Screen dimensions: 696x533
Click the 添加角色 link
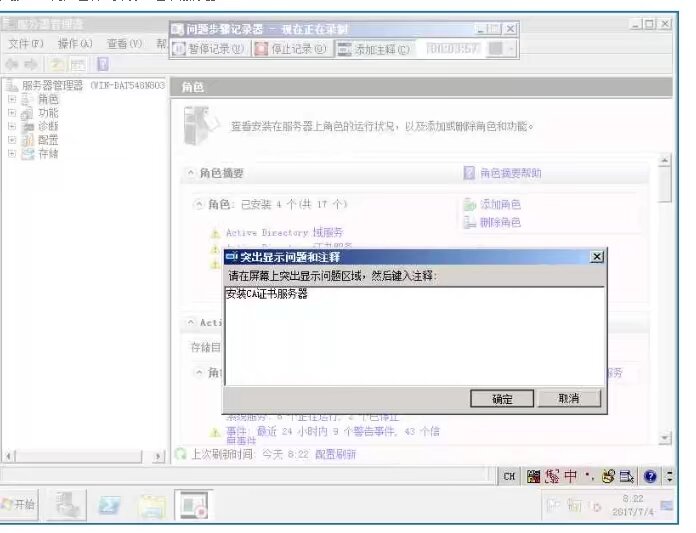(500, 204)
